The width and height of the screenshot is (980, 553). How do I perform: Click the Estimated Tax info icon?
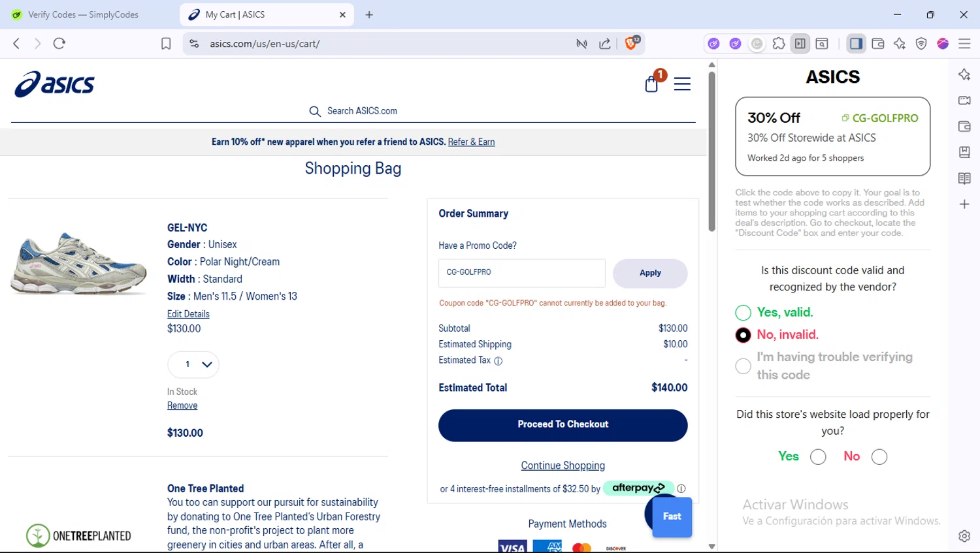(498, 361)
